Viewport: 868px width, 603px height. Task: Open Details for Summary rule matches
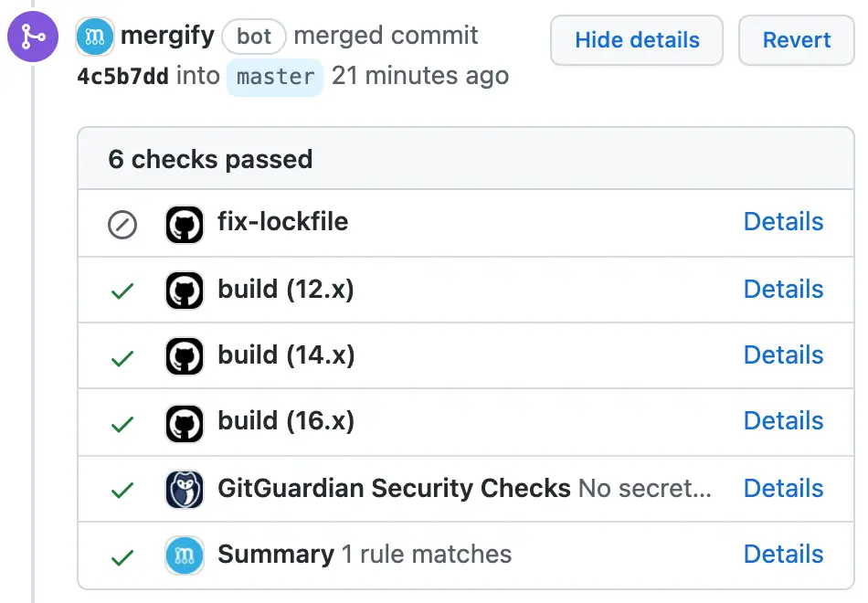pyautogui.click(x=783, y=555)
